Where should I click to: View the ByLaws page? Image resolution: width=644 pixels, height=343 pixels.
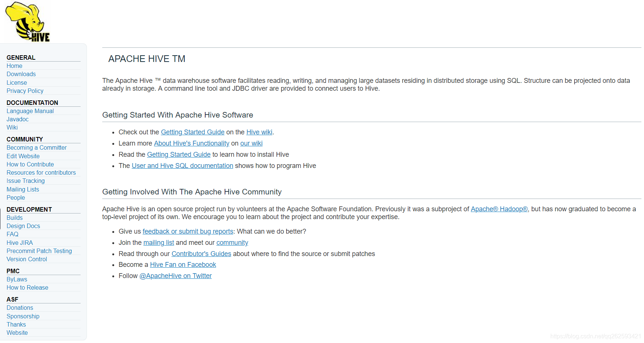coord(17,279)
